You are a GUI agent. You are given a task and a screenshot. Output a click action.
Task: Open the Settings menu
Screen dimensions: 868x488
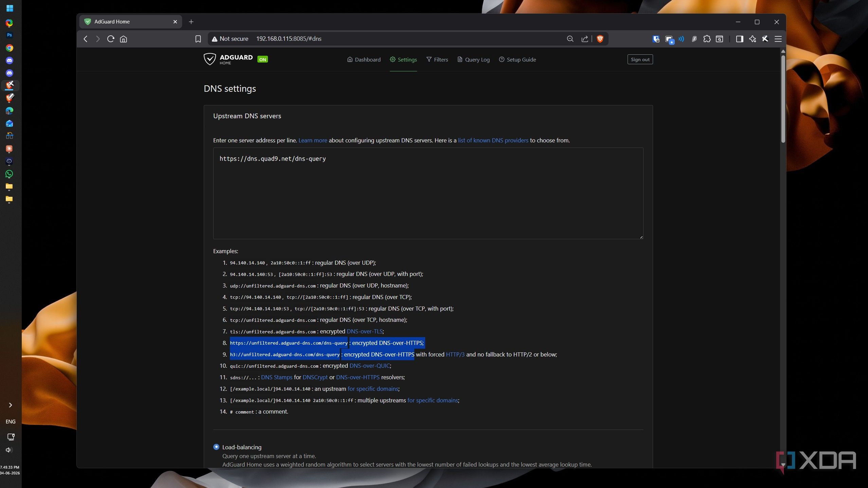tap(403, 59)
